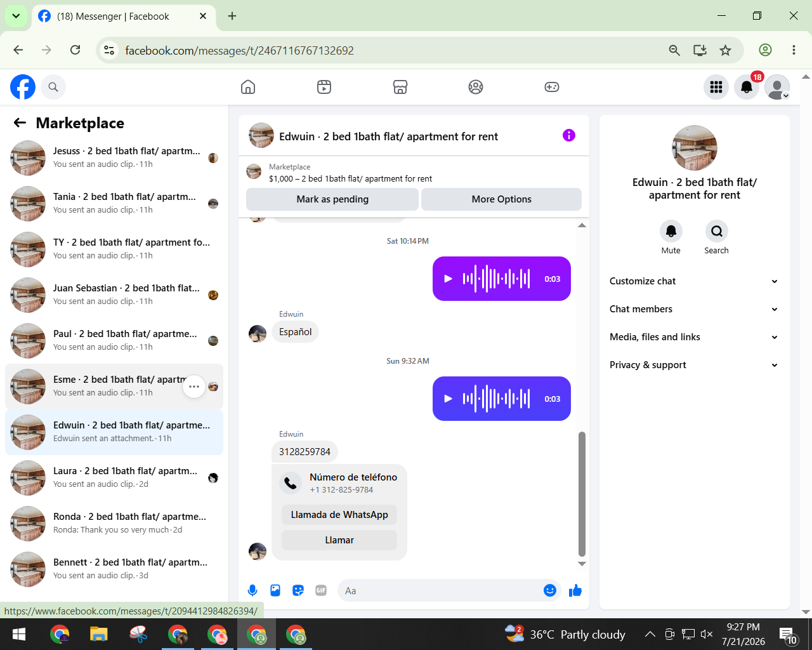Open the Facebook home logo
Viewport: 812px width, 650px height.
point(23,87)
